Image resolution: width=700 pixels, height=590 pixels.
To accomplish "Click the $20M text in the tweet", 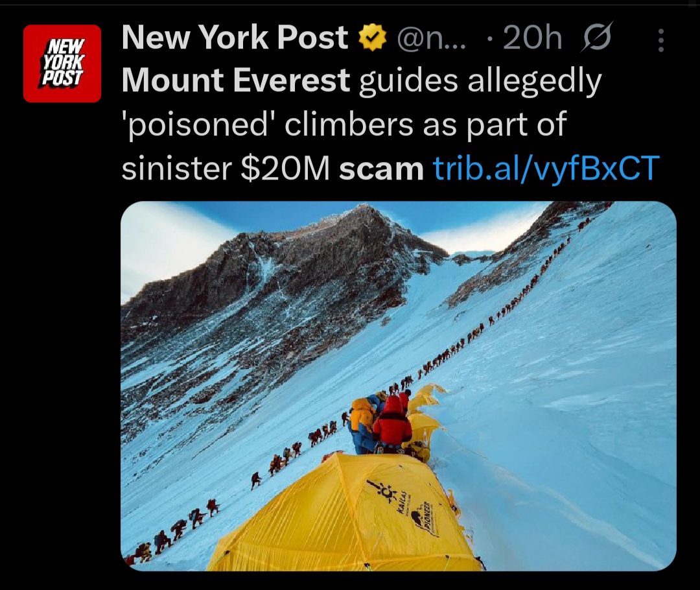I will click(x=285, y=169).
